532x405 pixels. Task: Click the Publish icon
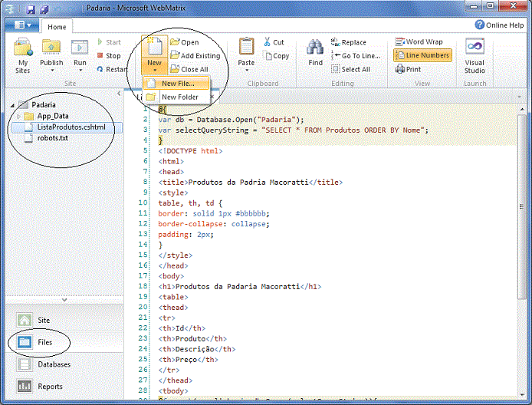[x=51, y=48]
